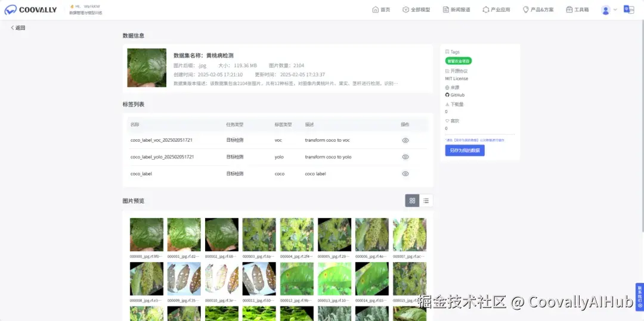Open thumbnail 000001_jpg
644x321 pixels.
tap(184, 235)
